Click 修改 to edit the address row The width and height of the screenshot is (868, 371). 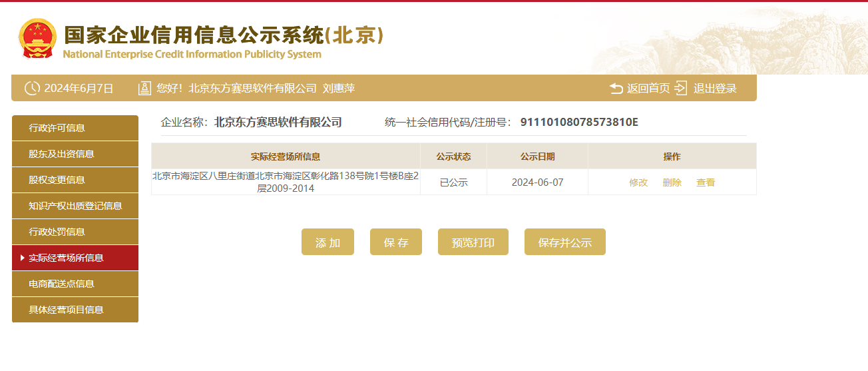(638, 183)
